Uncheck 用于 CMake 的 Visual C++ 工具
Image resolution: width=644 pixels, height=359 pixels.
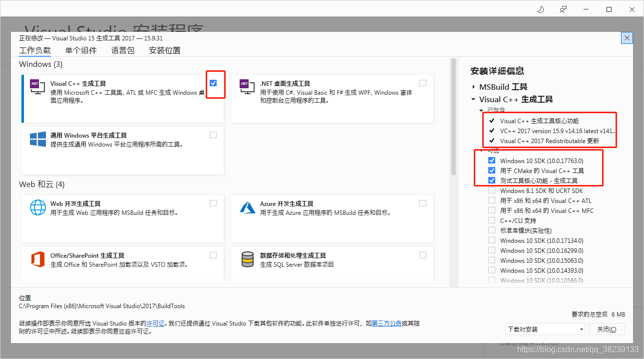[x=492, y=171]
